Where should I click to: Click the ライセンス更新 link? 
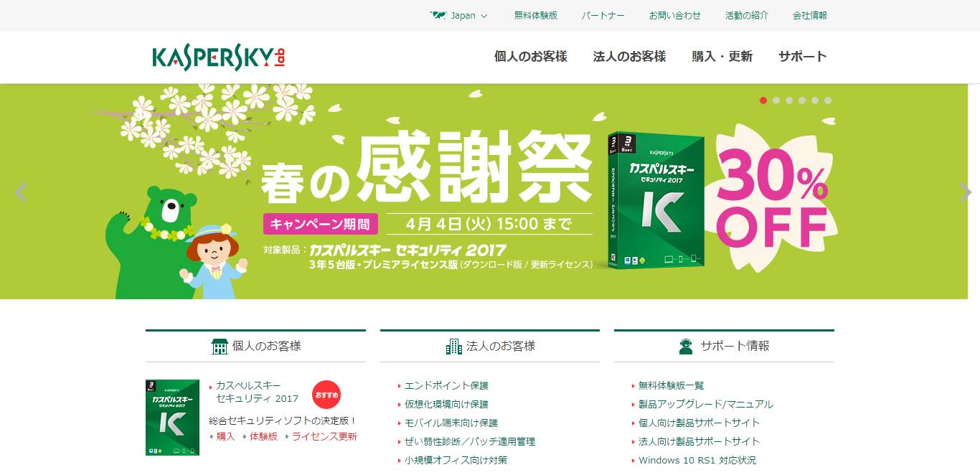pyautogui.click(x=324, y=436)
